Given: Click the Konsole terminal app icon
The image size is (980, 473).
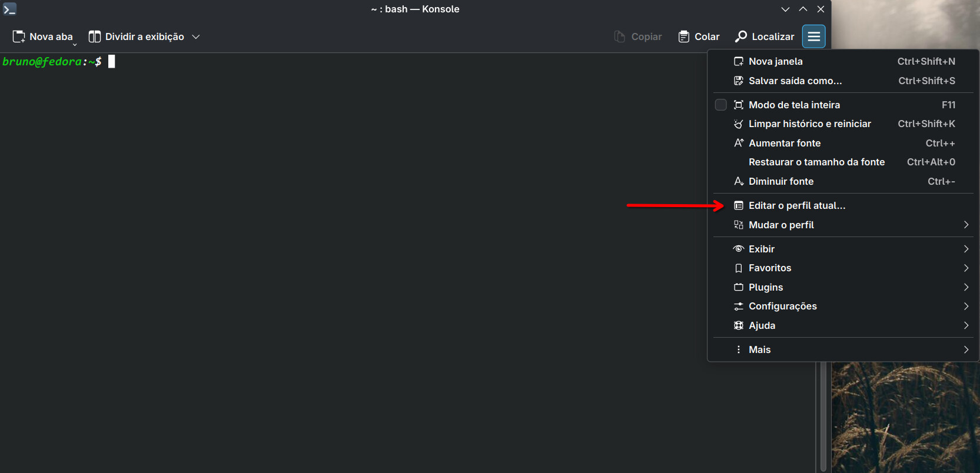Looking at the screenshot, I should [x=9, y=9].
